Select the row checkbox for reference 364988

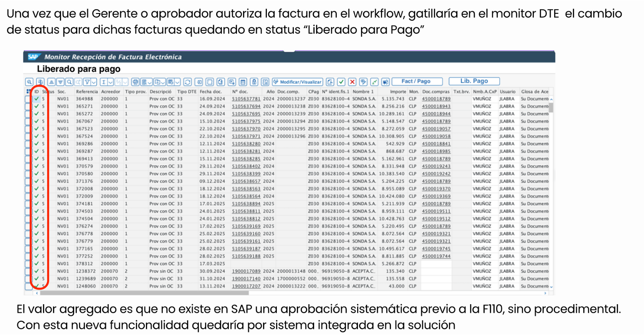[29, 99]
